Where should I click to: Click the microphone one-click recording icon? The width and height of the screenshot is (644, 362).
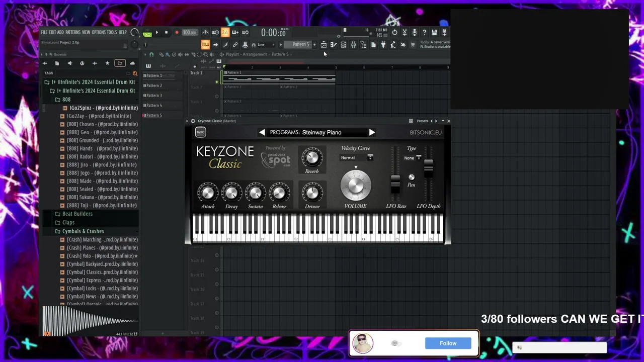click(x=414, y=33)
